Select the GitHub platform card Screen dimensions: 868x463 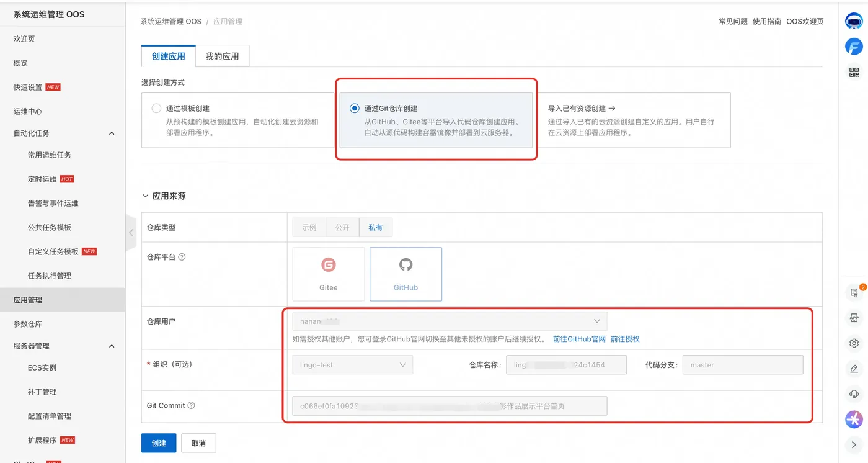[x=405, y=274]
